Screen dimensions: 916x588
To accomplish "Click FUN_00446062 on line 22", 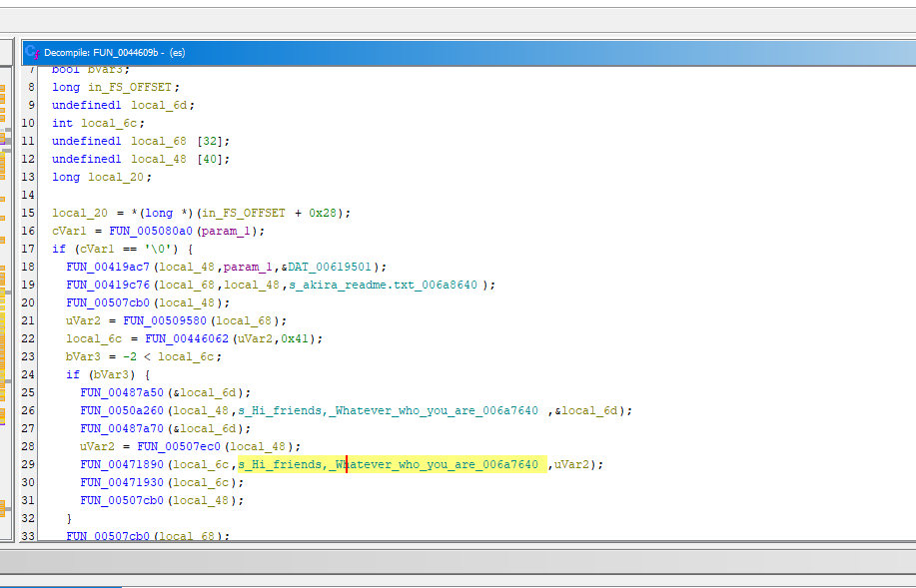I will tap(187, 338).
